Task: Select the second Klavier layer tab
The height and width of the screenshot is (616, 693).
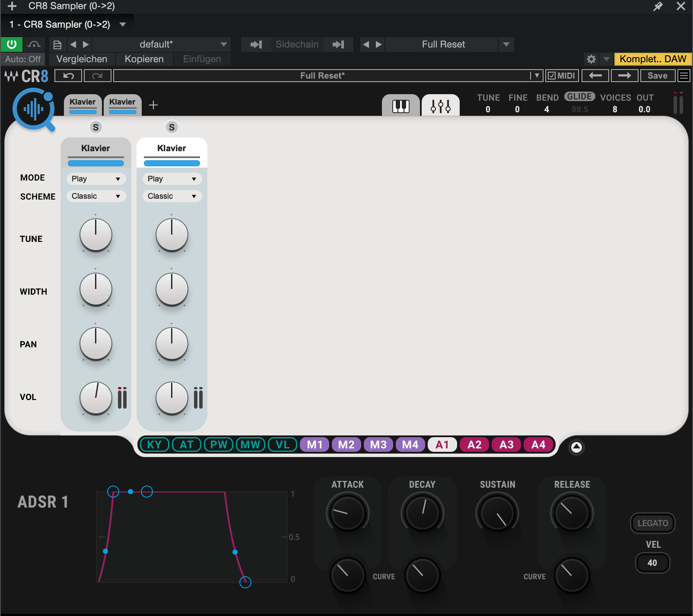Action: (122, 105)
